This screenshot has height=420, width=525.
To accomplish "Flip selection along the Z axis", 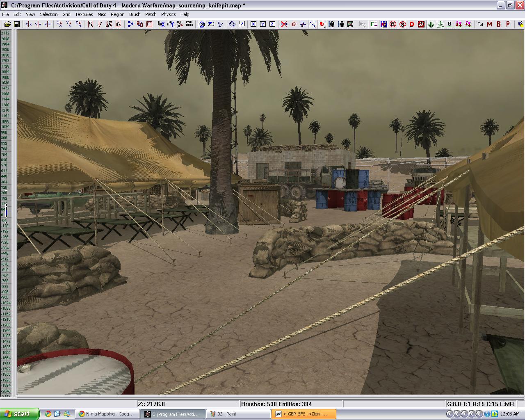I will (x=48, y=24).
